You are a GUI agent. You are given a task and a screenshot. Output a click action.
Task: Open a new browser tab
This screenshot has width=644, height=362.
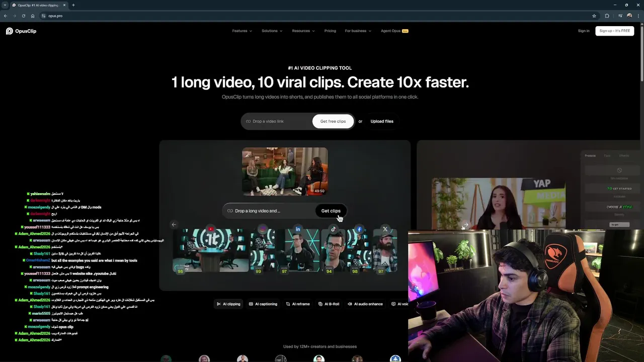(x=73, y=5)
